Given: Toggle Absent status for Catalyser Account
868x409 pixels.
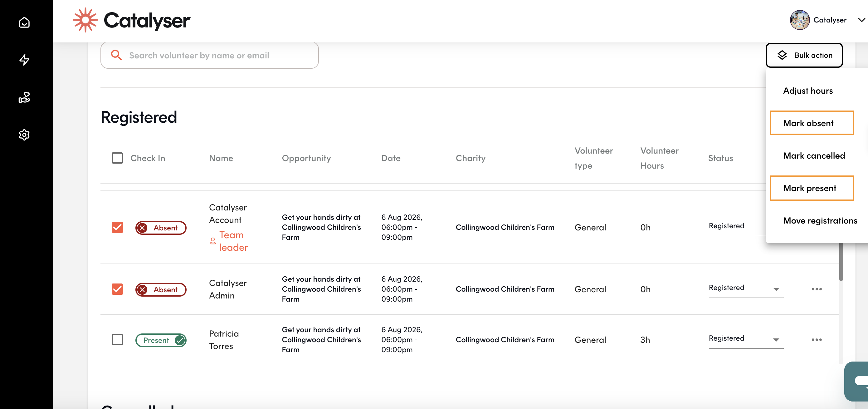Looking at the screenshot, I should pos(161,228).
